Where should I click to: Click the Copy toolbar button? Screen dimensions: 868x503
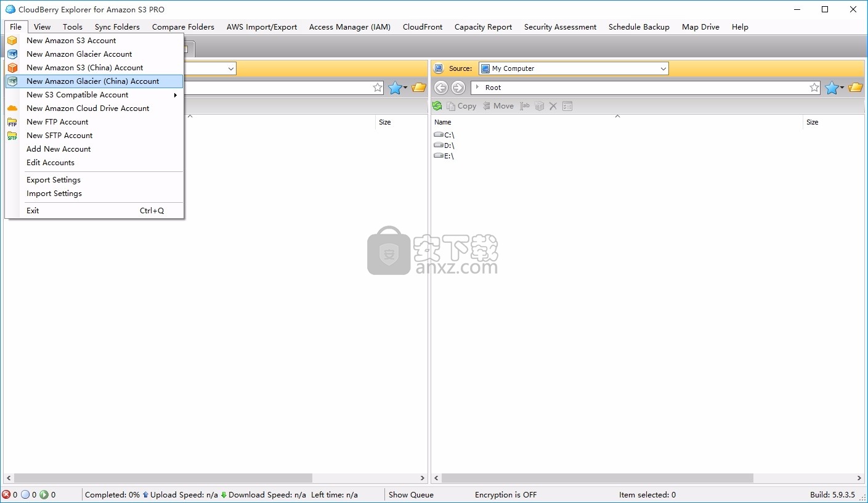pyautogui.click(x=461, y=106)
